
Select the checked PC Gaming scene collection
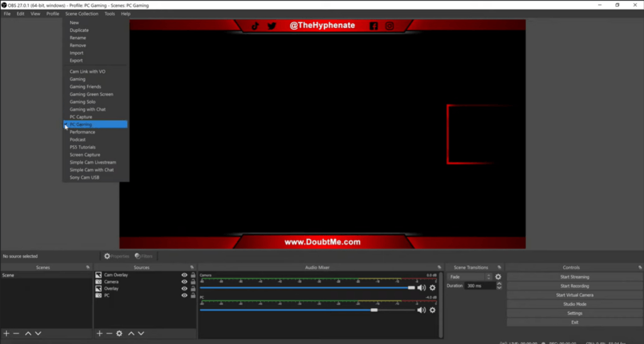(96, 125)
